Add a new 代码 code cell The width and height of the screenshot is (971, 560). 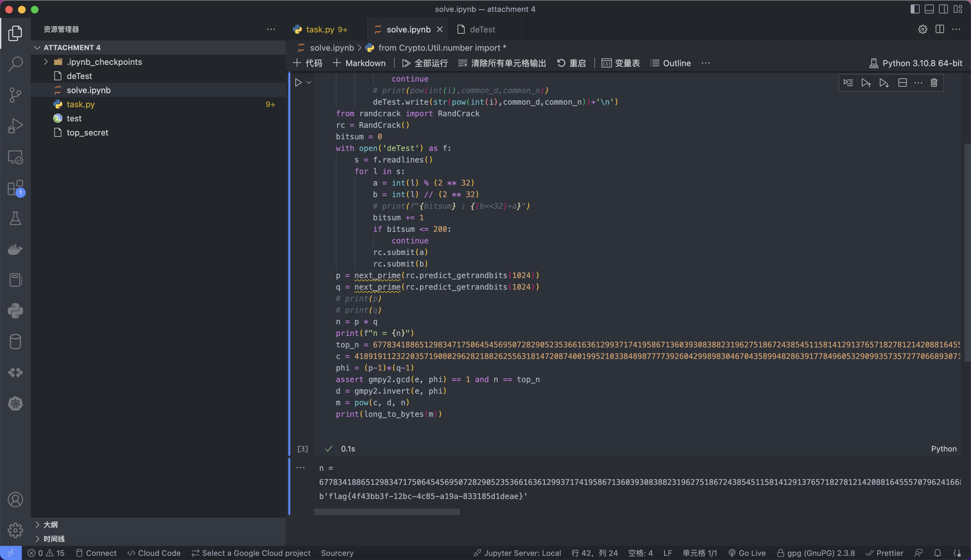pos(307,63)
